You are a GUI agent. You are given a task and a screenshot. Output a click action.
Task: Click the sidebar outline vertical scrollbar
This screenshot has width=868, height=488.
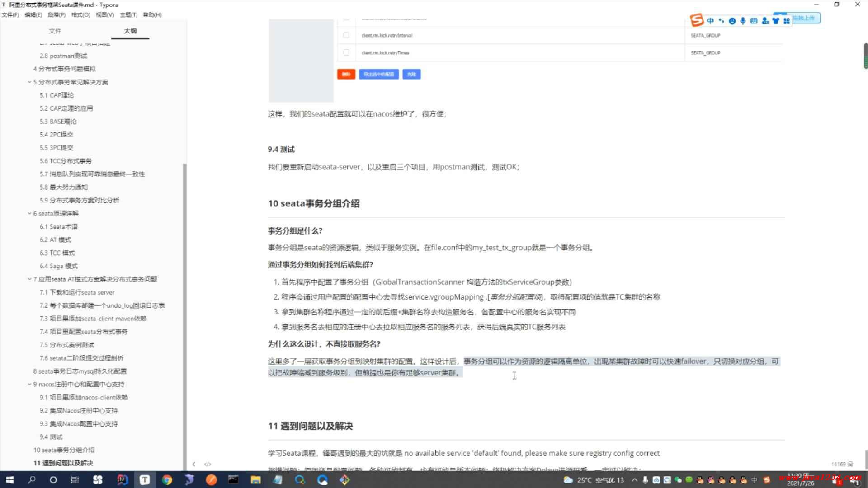[x=184, y=316]
